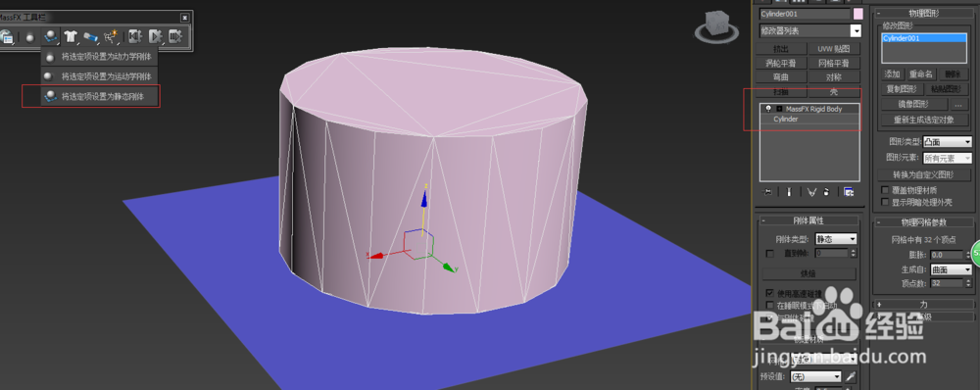Choose 将选定项设置为运动学刚体 menu entry
980x390 pixels.
tap(99, 76)
